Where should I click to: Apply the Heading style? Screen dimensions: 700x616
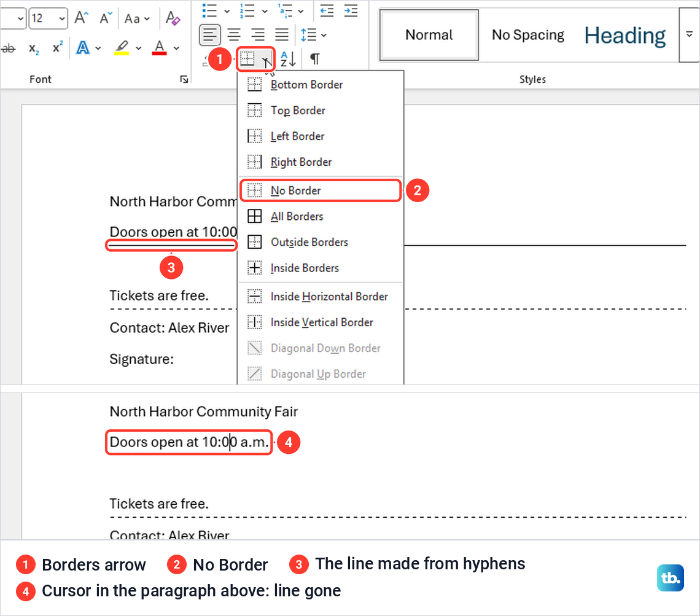coord(625,35)
